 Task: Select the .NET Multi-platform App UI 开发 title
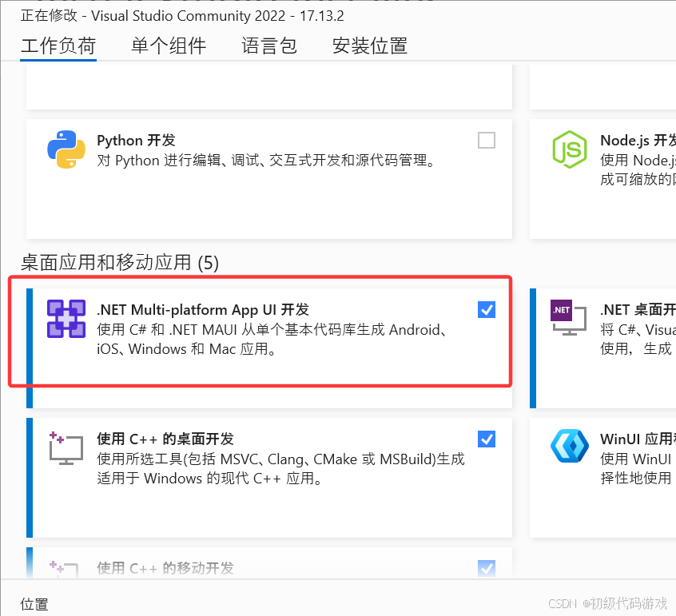click(x=203, y=310)
